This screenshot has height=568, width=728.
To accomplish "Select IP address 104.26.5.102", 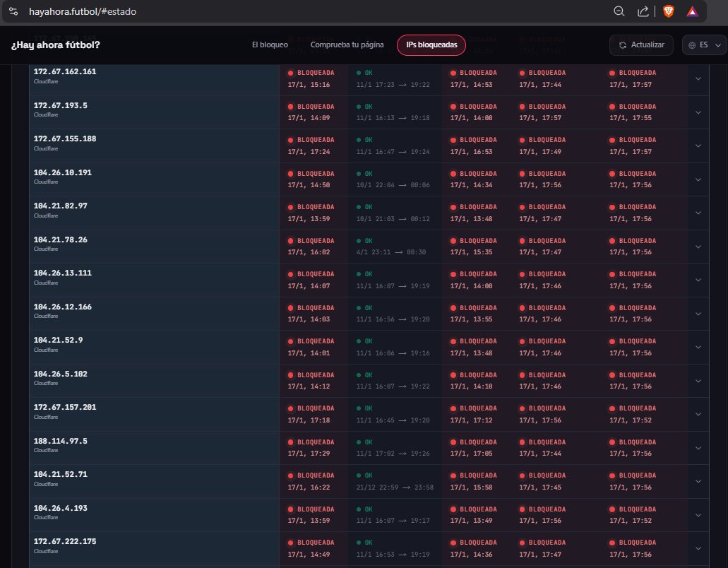I will coord(60,374).
